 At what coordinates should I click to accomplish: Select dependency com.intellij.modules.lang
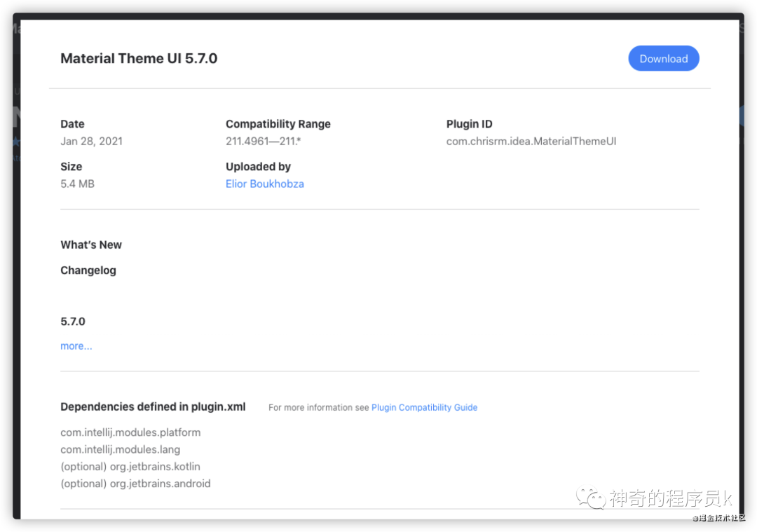120,449
